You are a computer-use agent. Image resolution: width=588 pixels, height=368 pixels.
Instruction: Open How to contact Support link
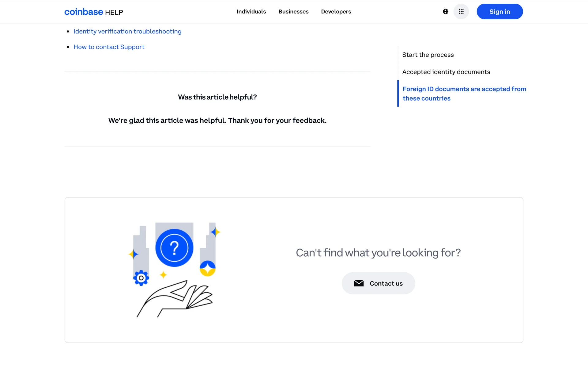point(109,47)
